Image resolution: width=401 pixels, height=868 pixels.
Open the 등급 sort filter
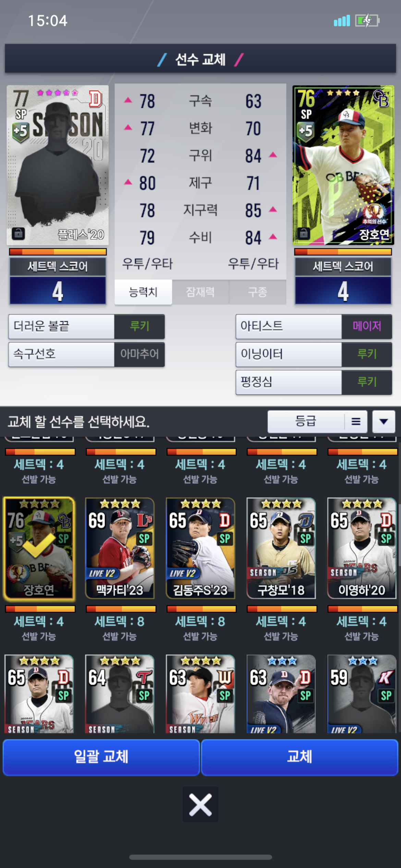tap(306, 421)
